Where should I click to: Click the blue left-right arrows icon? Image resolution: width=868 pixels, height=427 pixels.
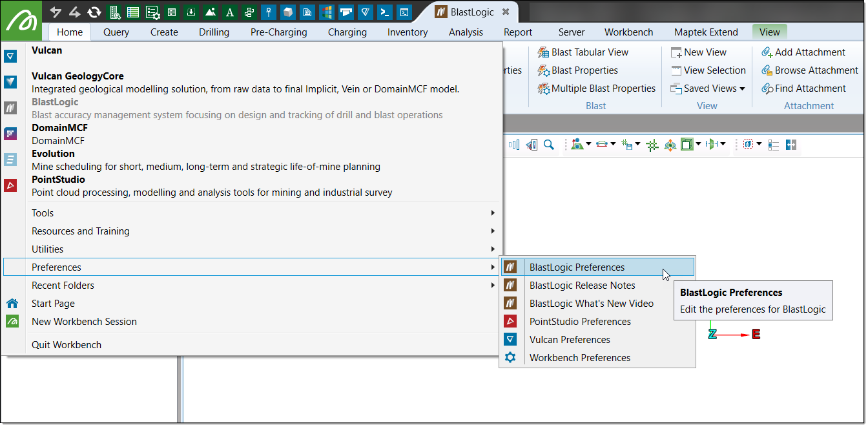(x=791, y=145)
